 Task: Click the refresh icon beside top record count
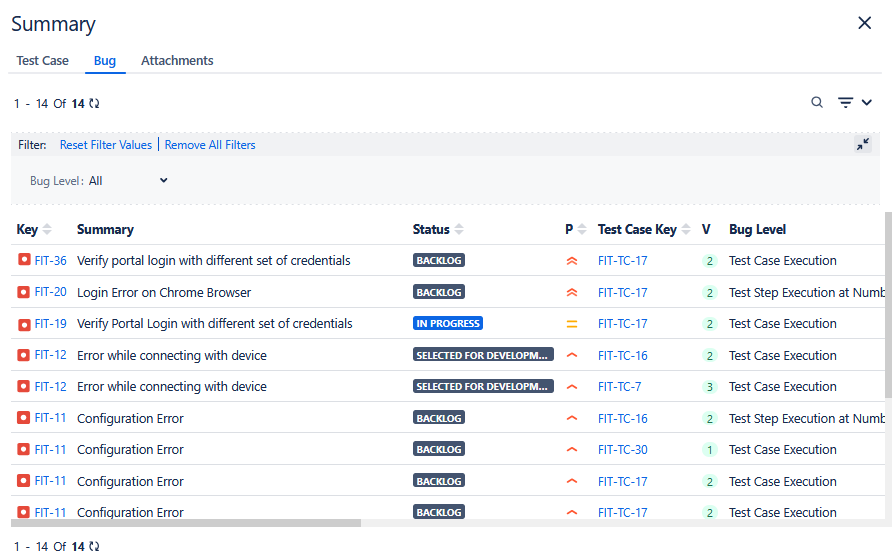(x=94, y=104)
